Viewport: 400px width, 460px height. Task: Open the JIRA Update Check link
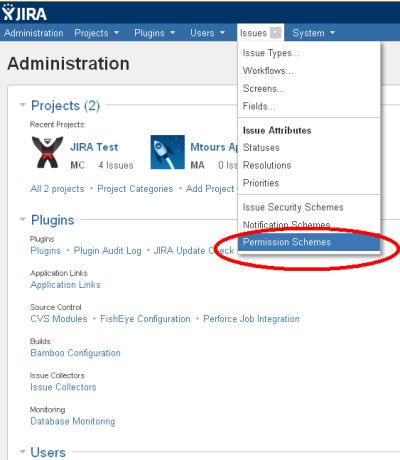194,251
